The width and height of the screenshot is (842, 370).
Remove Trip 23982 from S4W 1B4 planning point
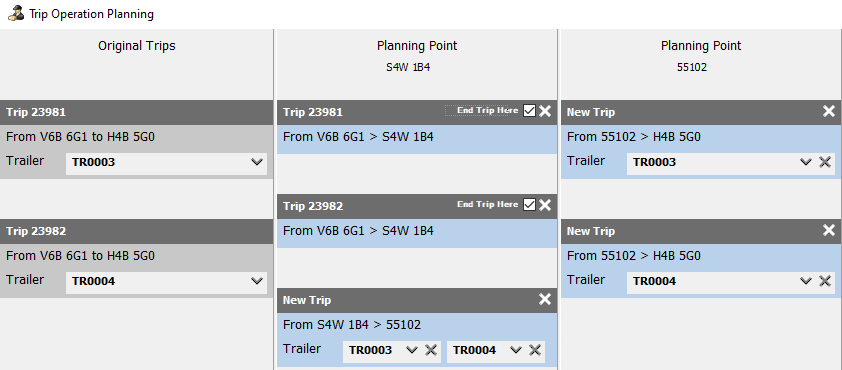(545, 205)
